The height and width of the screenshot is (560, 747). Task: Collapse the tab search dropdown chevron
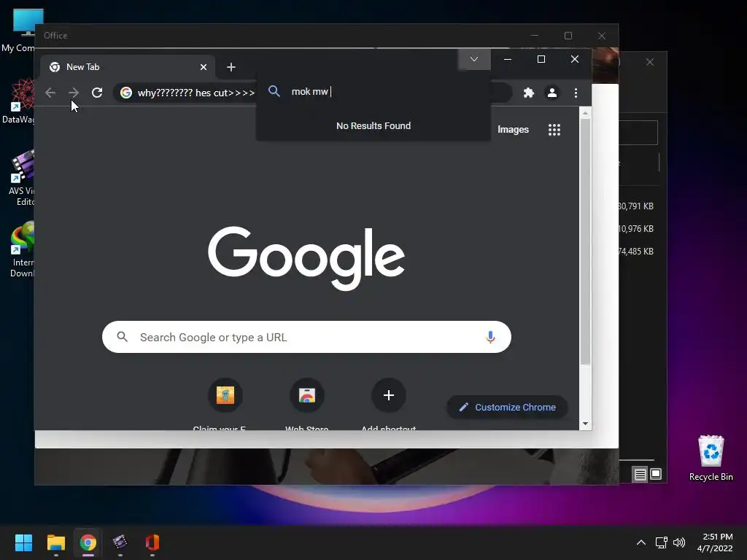[x=474, y=59]
